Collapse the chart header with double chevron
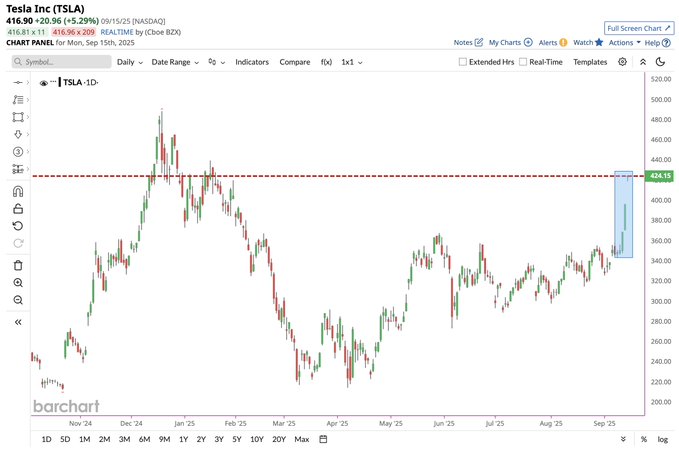Image resolution: width=679 pixels, height=449 pixels. click(x=643, y=62)
